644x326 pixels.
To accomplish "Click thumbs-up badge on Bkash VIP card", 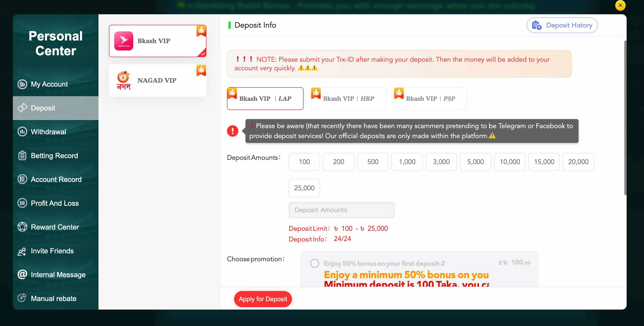I will [201, 31].
